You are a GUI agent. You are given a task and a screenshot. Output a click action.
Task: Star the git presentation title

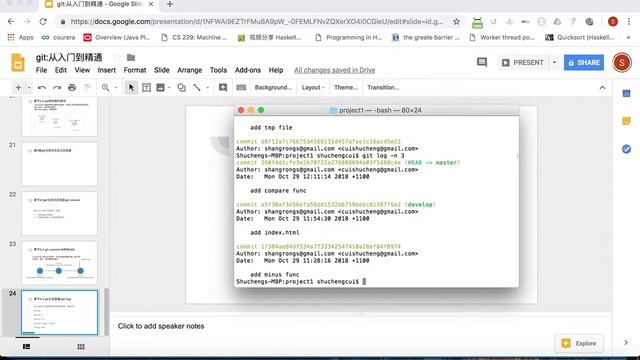117,58
